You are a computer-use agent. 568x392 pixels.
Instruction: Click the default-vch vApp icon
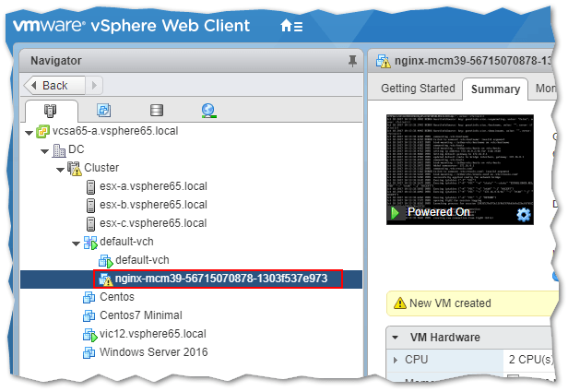click(90, 243)
